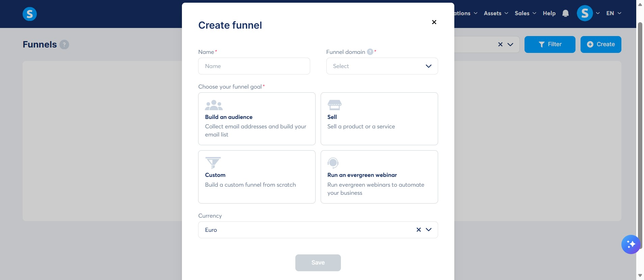Close the Create funnel dialog
This screenshot has width=644, height=280.
click(434, 22)
